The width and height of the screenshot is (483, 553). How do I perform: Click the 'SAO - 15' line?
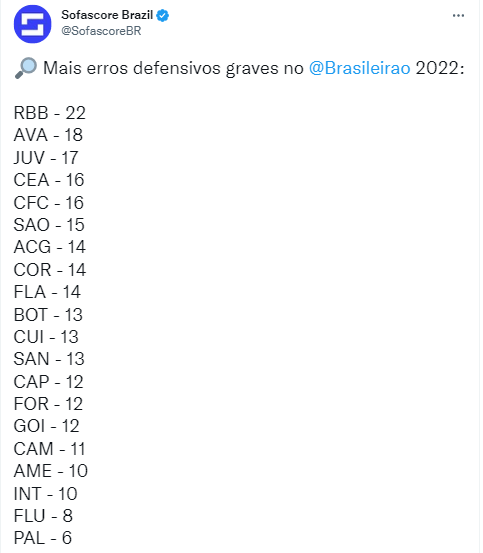pos(49,225)
